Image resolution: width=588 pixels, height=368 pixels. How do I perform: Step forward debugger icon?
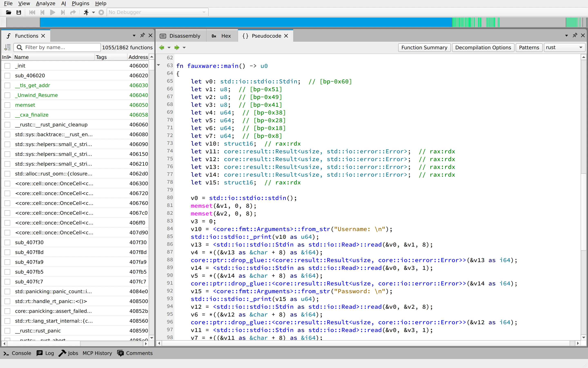pyautogui.click(x=63, y=12)
